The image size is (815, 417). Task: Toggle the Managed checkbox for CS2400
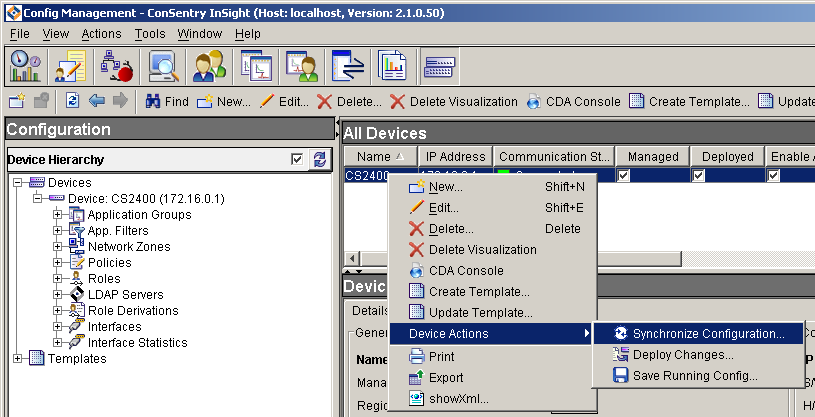[x=623, y=176]
